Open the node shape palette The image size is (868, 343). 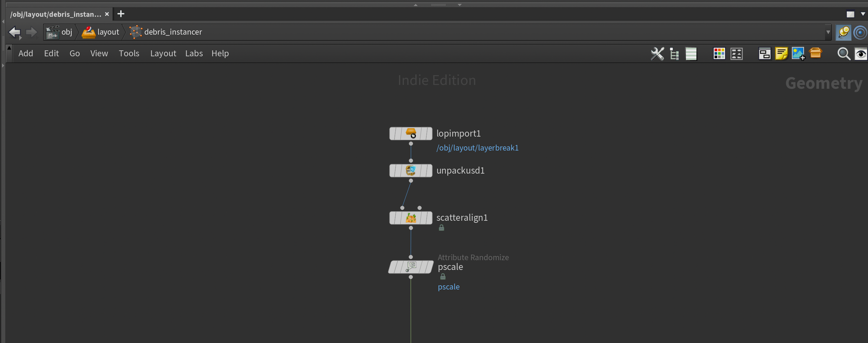[x=736, y=54]
